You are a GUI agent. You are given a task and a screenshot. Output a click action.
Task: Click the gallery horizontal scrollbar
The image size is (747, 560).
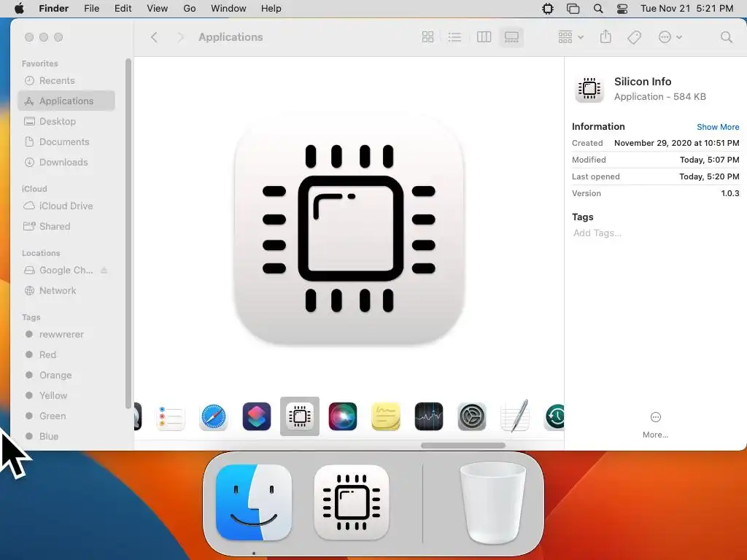463,446
